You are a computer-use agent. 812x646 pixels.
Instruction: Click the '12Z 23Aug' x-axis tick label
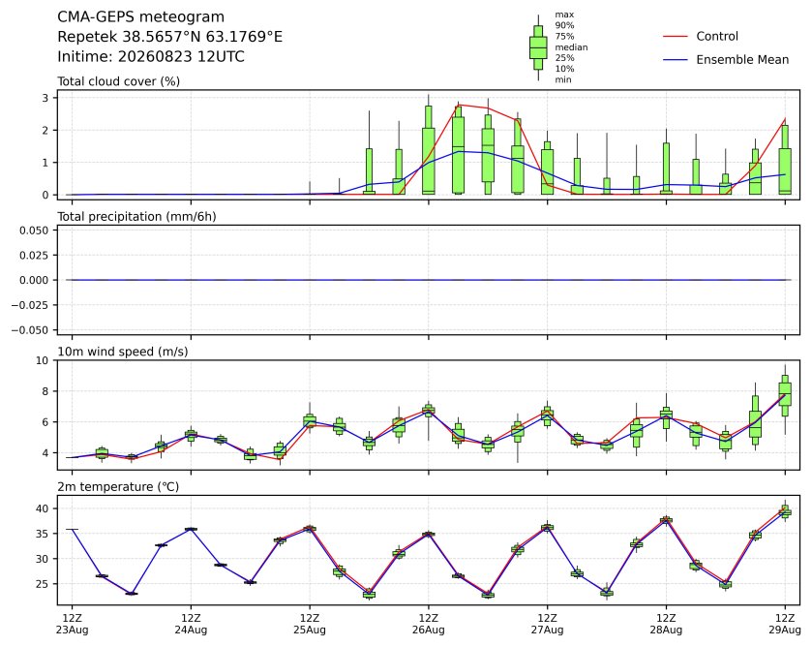point(72,625)
